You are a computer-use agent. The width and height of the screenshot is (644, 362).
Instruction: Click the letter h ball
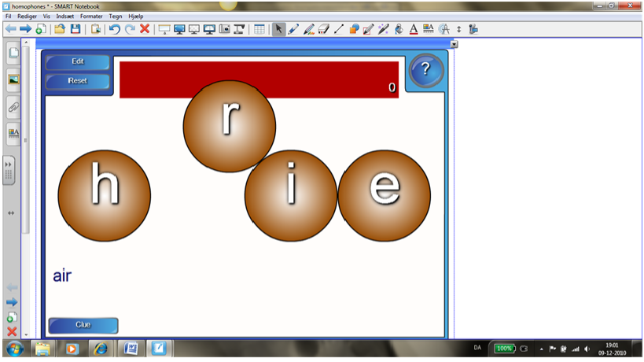point(105,196)
